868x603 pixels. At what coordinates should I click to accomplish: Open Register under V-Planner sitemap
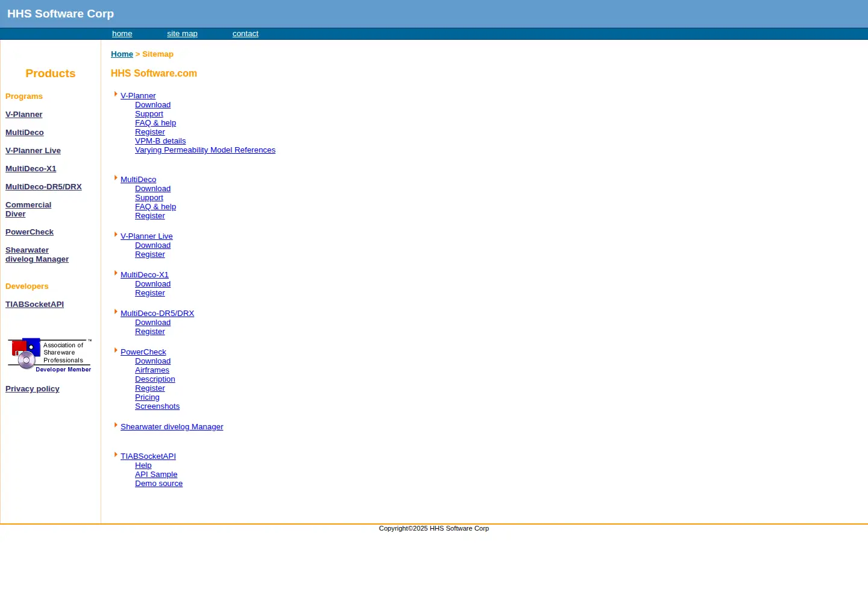point(149,132)
